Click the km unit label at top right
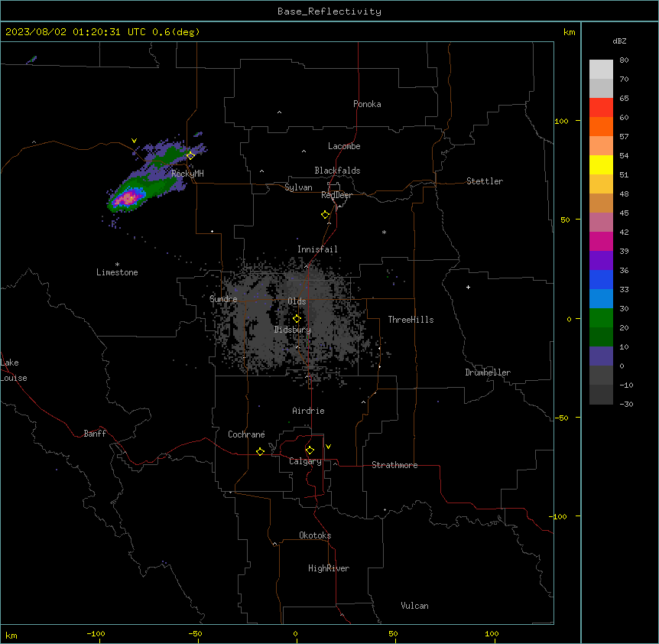Image resolution: width=659 pixels, height=644 pixels. click(569, 32)
